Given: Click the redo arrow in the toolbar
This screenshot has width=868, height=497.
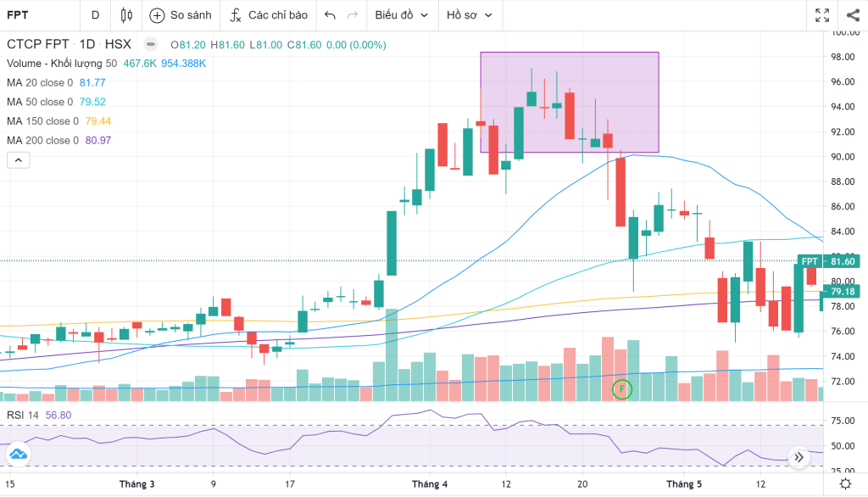Looking at the screenshot, I should coord(353,15).
